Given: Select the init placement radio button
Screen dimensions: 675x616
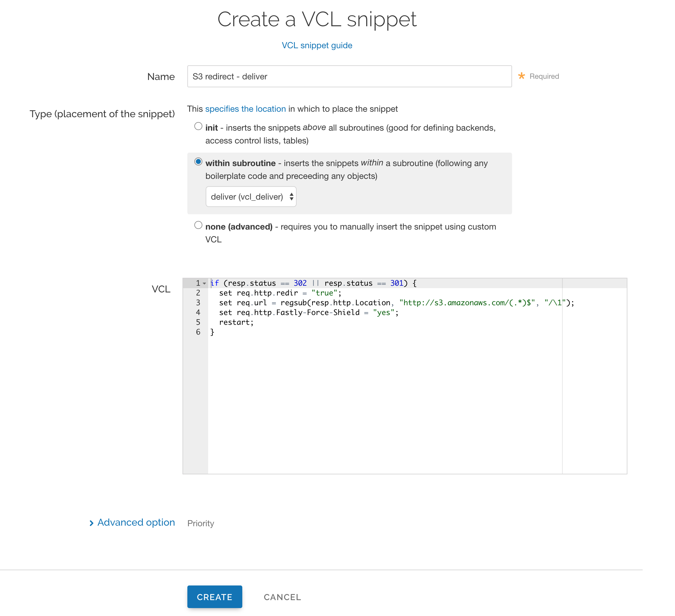Looking at the screenshot, I should click(198, 126).
